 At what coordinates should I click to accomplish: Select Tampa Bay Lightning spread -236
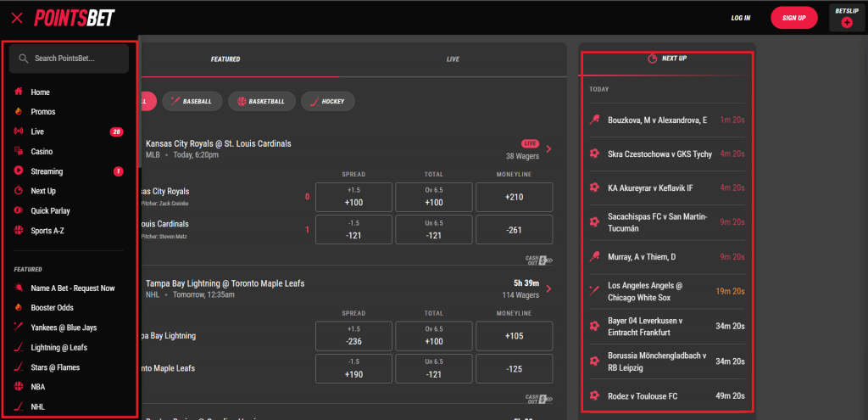tap(353, 336)
